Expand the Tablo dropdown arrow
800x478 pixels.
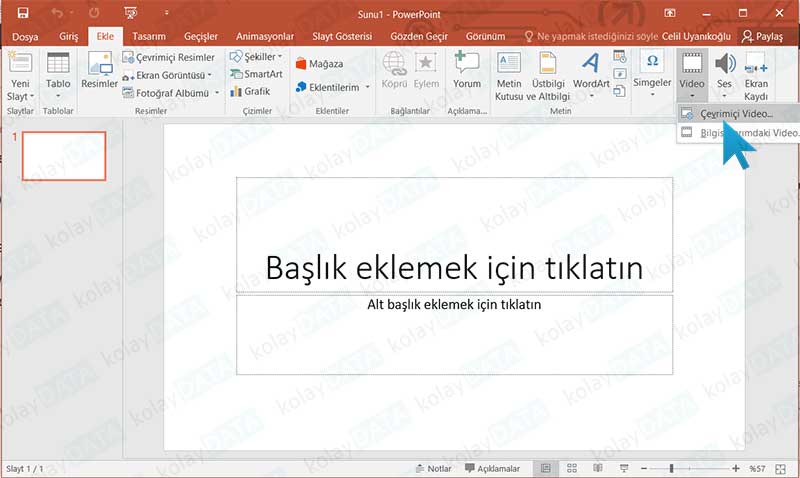tap(58, 96)
